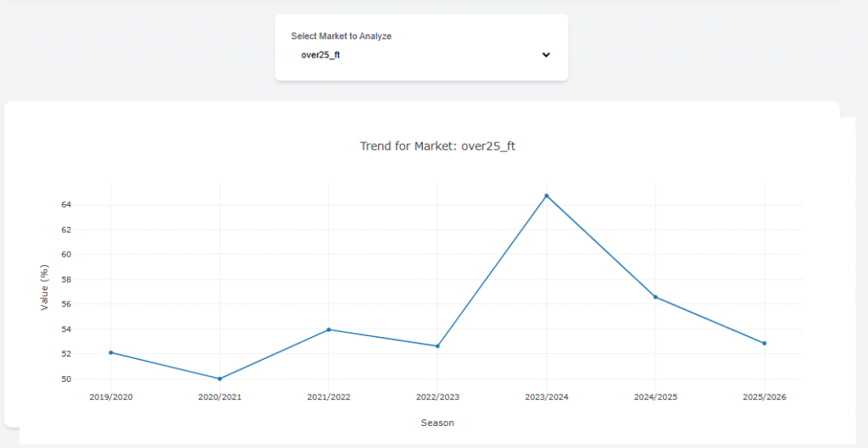Select the 2024/2025 data point marker
Viewport: 868px width, 448px height.
click(655, 297)
